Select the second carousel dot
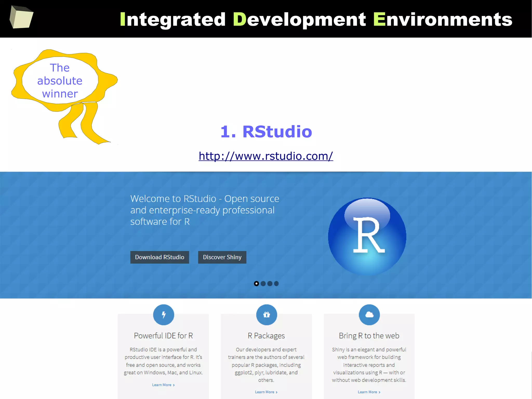This screenshot has height=399, width=532. click(x=263, y=284)
